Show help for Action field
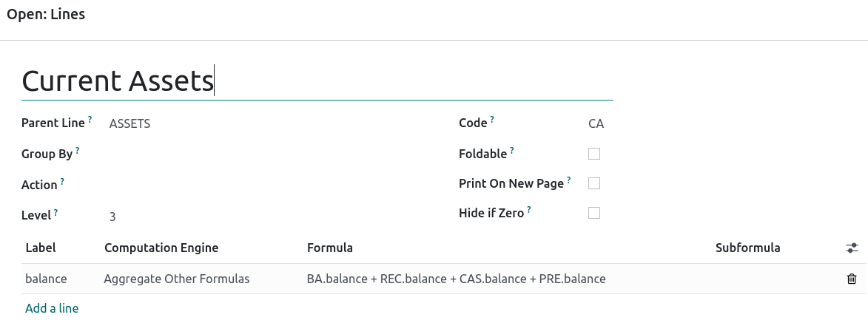Screen dimensions: 868x323 click(x=62, y=181)
